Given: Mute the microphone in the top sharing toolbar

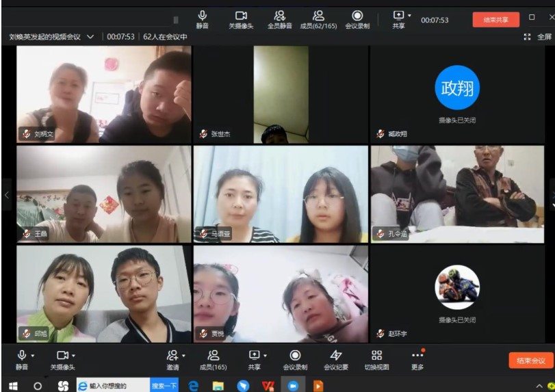Looking at the screenshot, I should [202, 18].
